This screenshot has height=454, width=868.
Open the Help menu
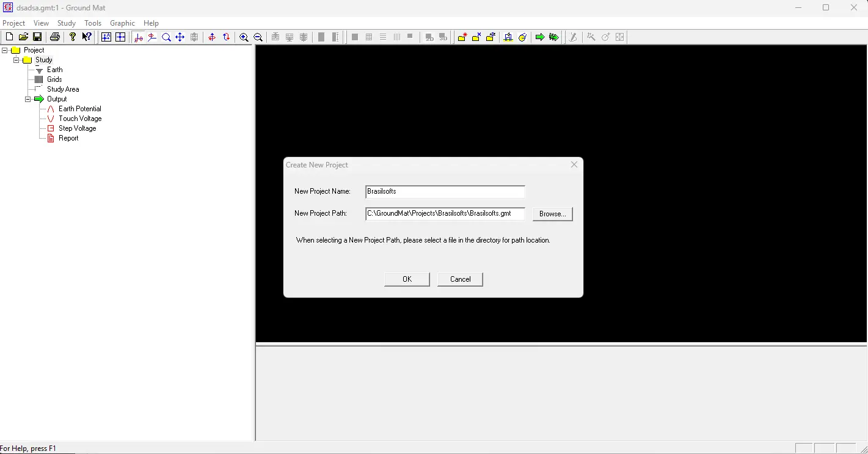tap(151, 23)
